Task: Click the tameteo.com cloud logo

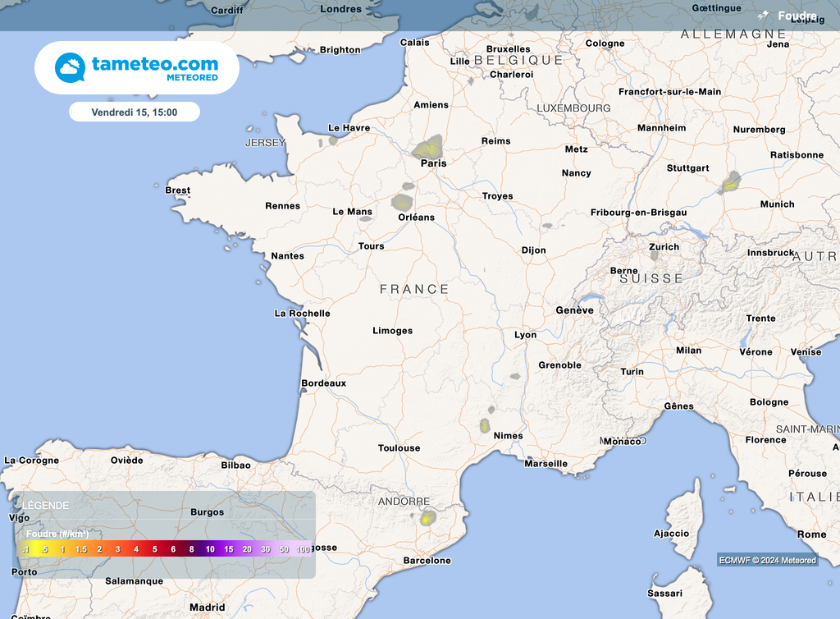Action: coord(69,66)
